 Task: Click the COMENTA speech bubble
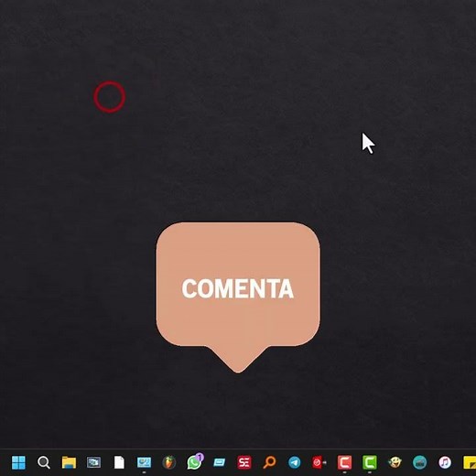238,297
